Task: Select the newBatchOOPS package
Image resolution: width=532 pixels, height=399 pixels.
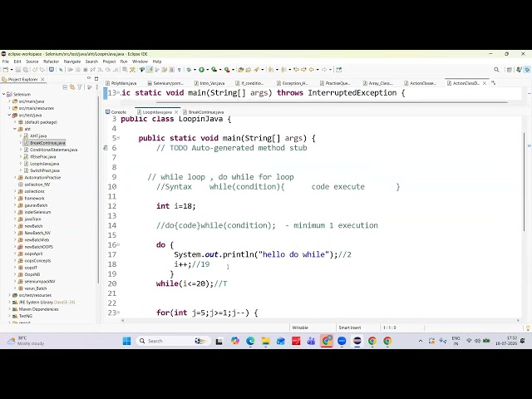Action: pyautogui.click(x=39, y=247)
